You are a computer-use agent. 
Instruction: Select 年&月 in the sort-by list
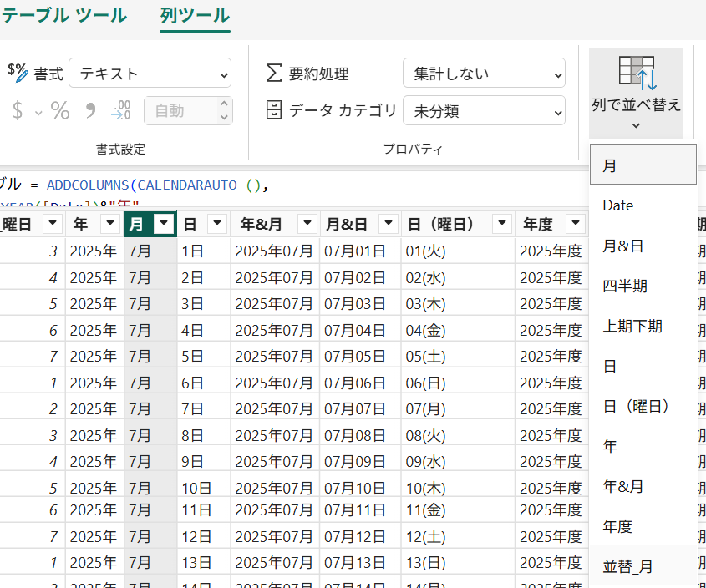pyautogui.click(x=643, y=486)
